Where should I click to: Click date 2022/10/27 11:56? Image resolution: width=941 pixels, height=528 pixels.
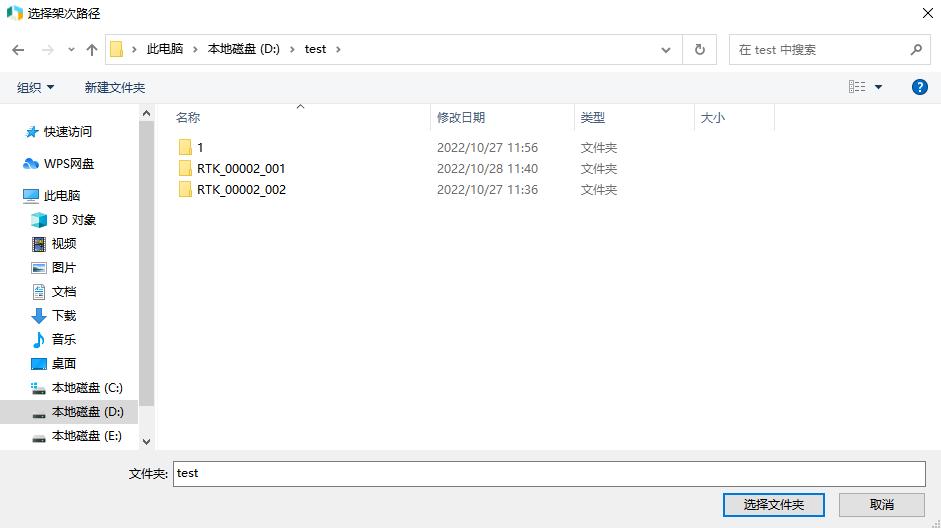click(x=487, y=148)
